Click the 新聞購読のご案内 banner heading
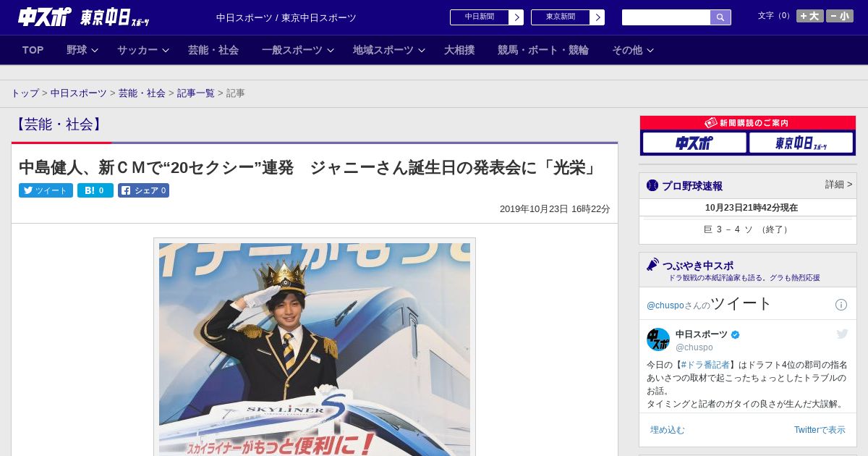 [748, 123]
